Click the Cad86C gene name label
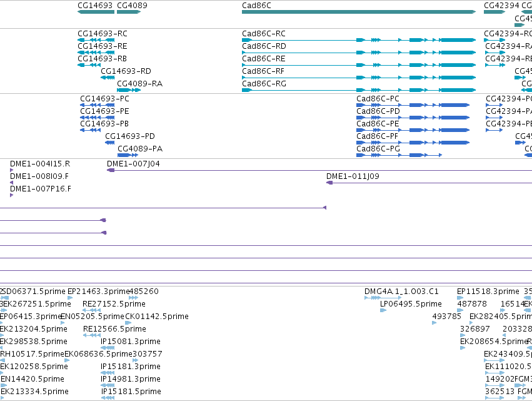The image size is (532, 401). [x=256, y=6]
